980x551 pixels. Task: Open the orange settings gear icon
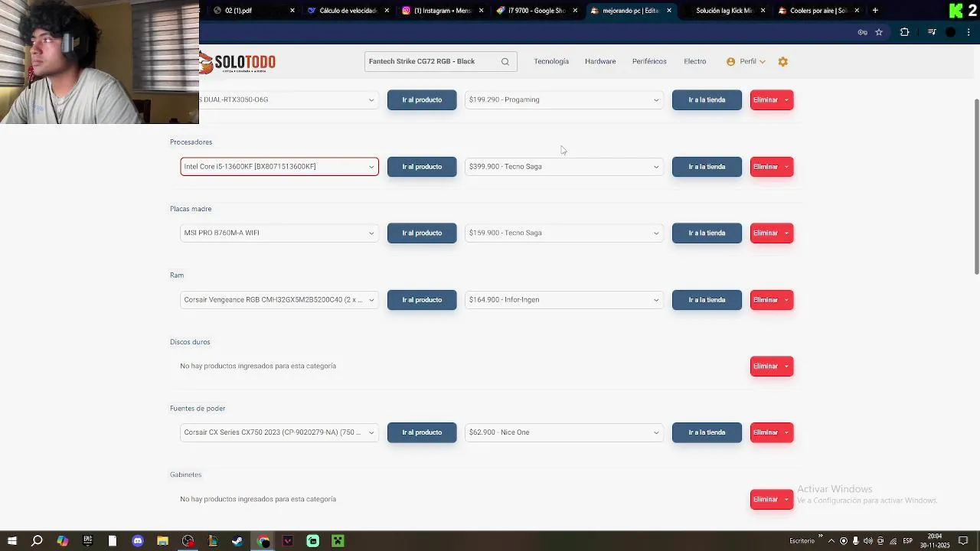pyautogui.click(x=782, y=62)
